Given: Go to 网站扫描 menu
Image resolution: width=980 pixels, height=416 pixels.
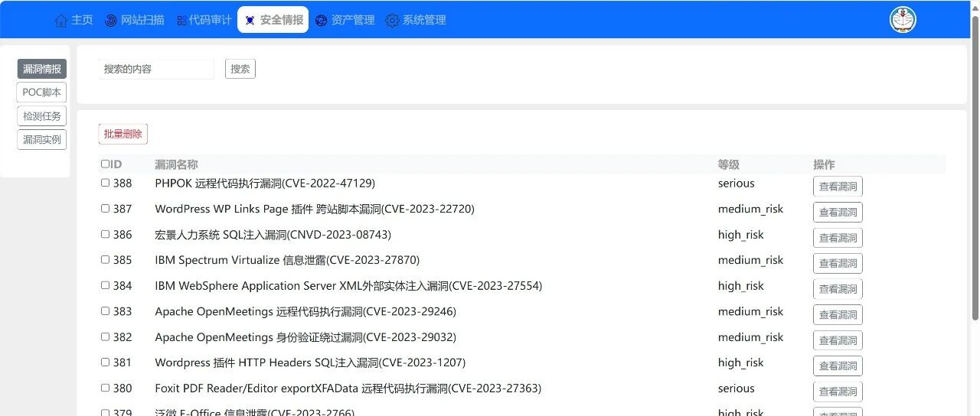Looking at the screenshot, I should tap(135, 20).
